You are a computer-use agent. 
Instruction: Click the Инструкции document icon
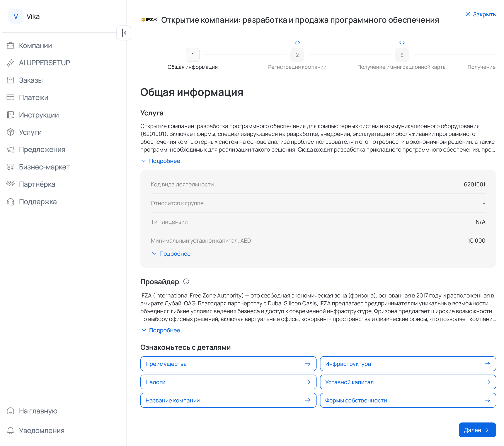click(x=10, y=115)
